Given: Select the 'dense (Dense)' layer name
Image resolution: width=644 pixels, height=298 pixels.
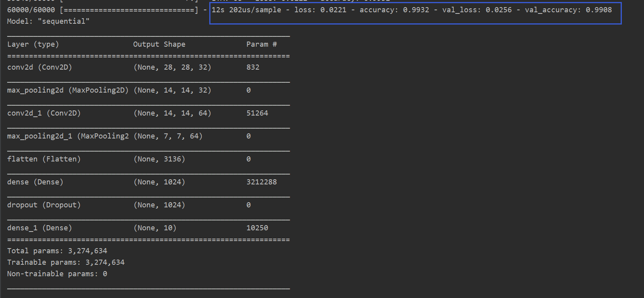Looking at the screenshot, I should pyautogui.click(x=35, y=182).
